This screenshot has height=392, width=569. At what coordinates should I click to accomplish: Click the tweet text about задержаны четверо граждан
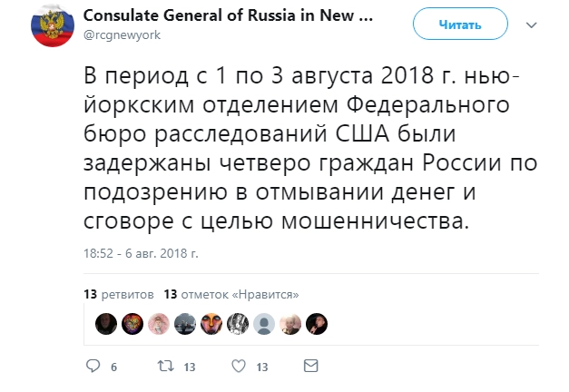click(x=309, y=147)
